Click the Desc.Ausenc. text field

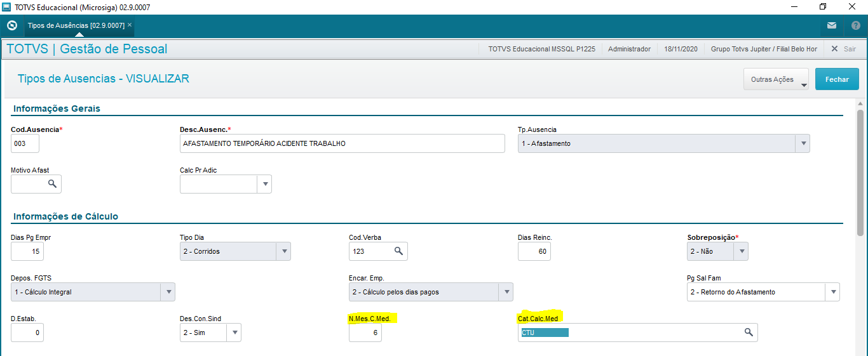(x=342, y=143)
